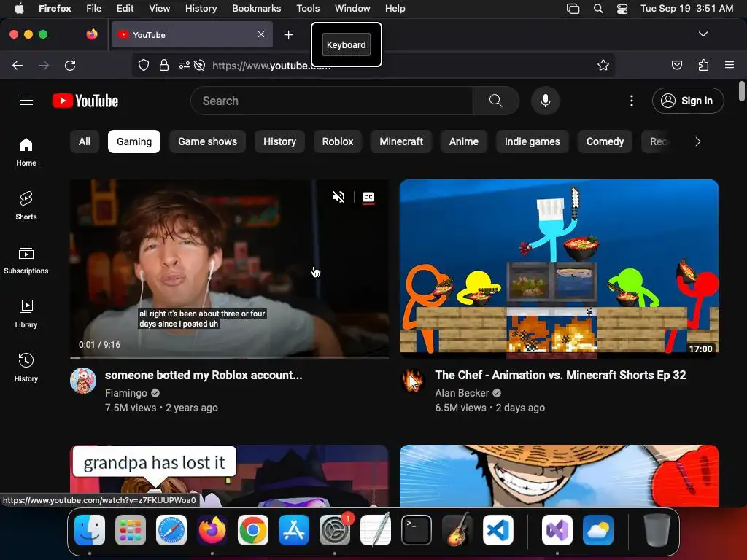Seek in the preview video progress bar
747x560 pixels.
pos(229,357)
